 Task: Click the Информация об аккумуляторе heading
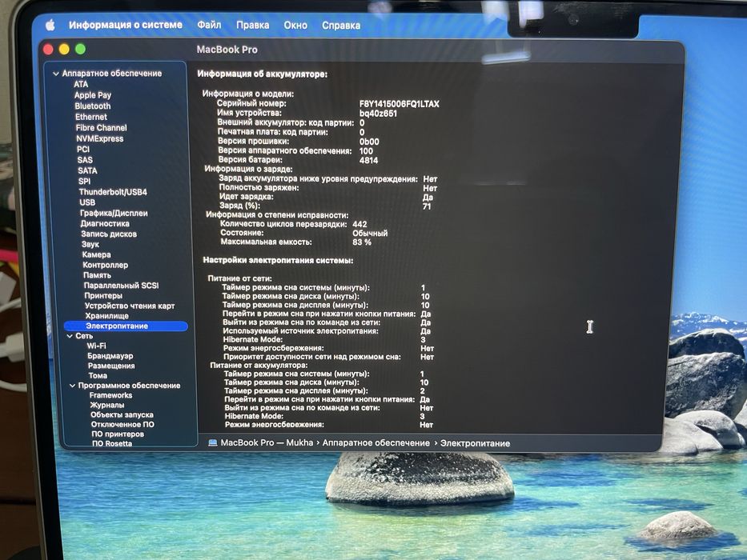point(263,74)
